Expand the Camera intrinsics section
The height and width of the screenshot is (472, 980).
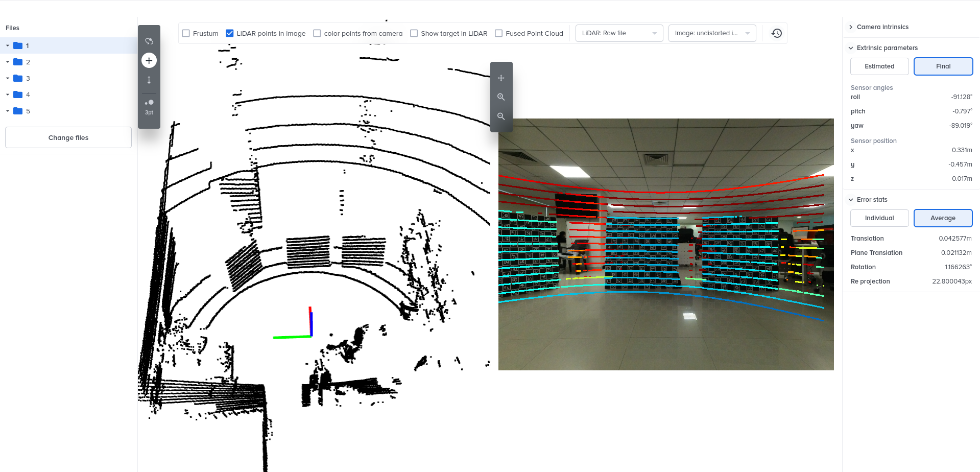(x=882, y=27)
